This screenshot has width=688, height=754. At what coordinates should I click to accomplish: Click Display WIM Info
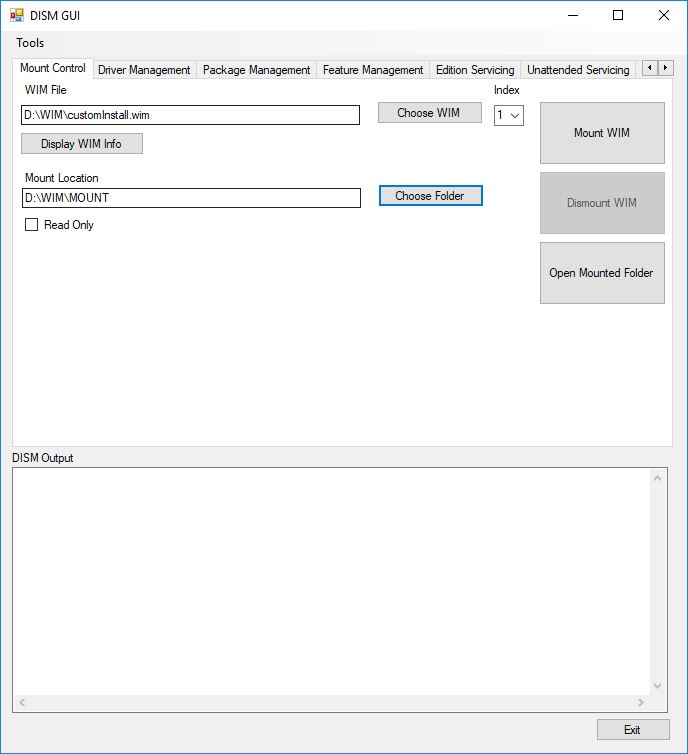point(82,144)
